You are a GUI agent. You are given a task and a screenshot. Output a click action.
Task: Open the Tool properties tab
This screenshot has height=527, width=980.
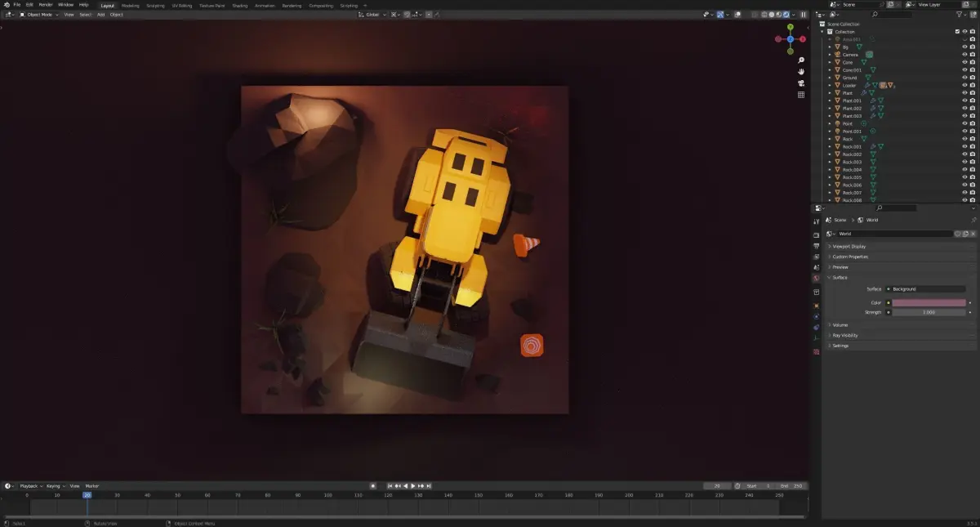pos(816,221)
